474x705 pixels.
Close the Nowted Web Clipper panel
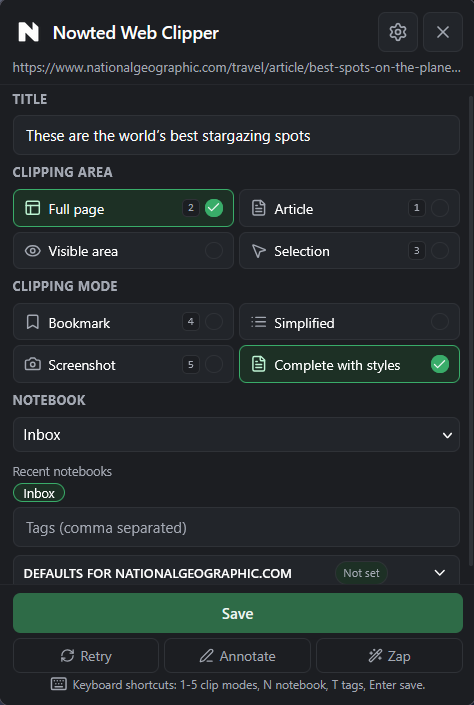tap(443, 32)
